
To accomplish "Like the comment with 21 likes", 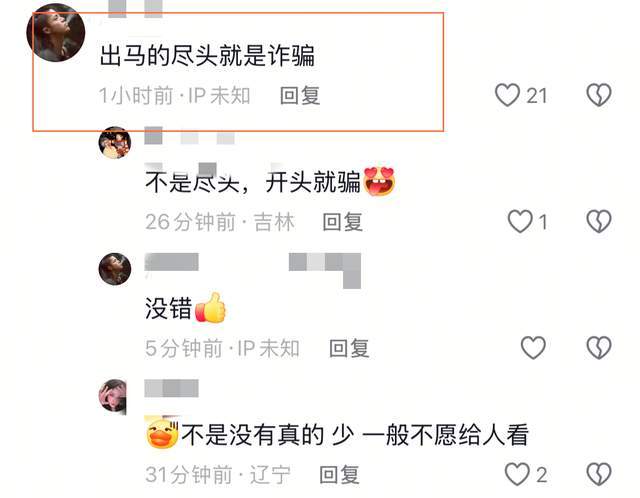I will pos(507,96).
